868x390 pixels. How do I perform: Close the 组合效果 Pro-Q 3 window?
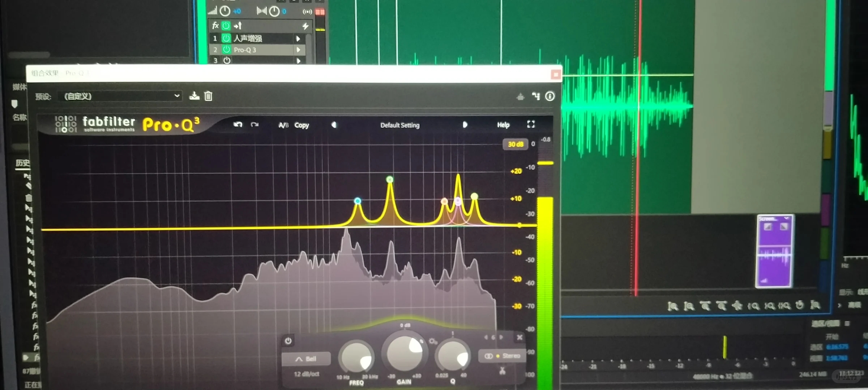click(x=556, y=74)
